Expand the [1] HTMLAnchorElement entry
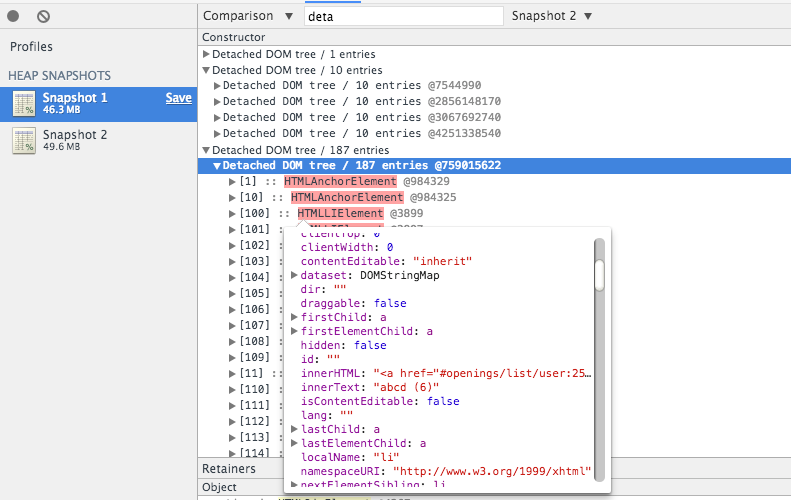This screenshot has width=791, height=500. 232,182
